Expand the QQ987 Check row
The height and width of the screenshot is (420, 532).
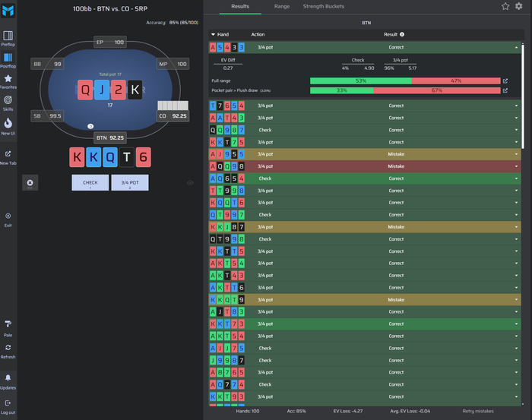(x=516, y=130)
